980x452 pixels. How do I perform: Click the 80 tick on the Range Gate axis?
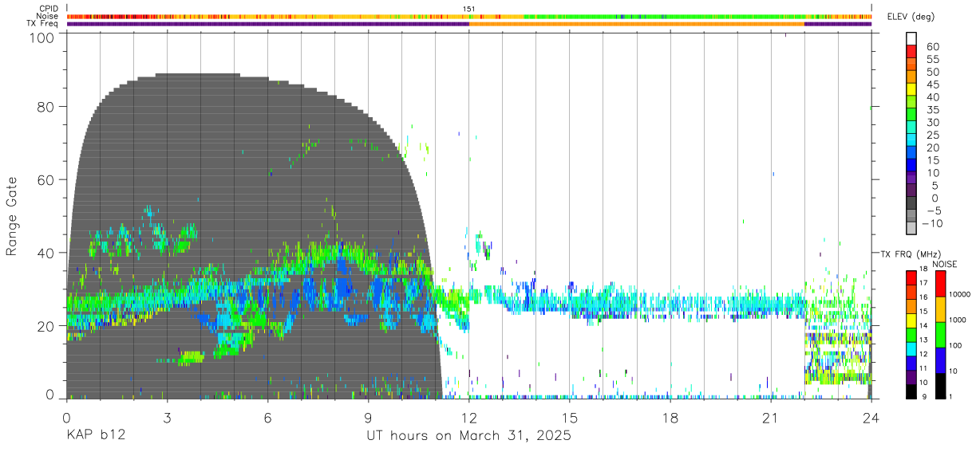[x=45, y=107]
